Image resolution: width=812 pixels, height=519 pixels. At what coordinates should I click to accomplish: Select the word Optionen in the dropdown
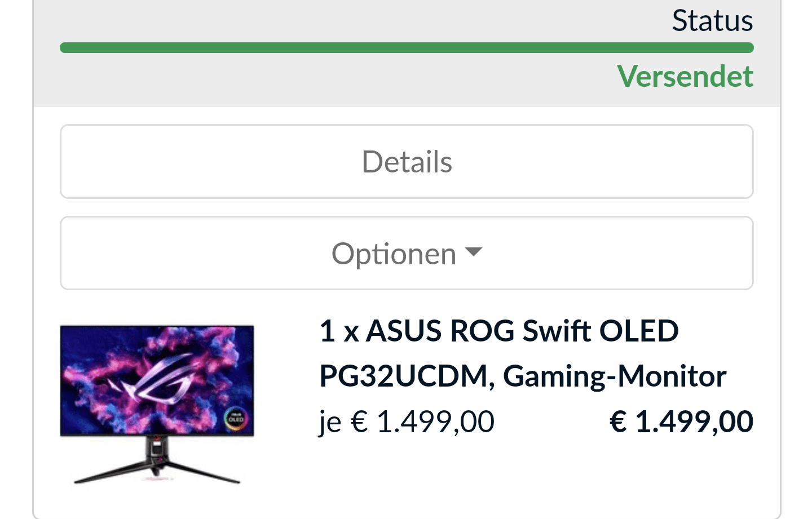click(x=394, y=254)
